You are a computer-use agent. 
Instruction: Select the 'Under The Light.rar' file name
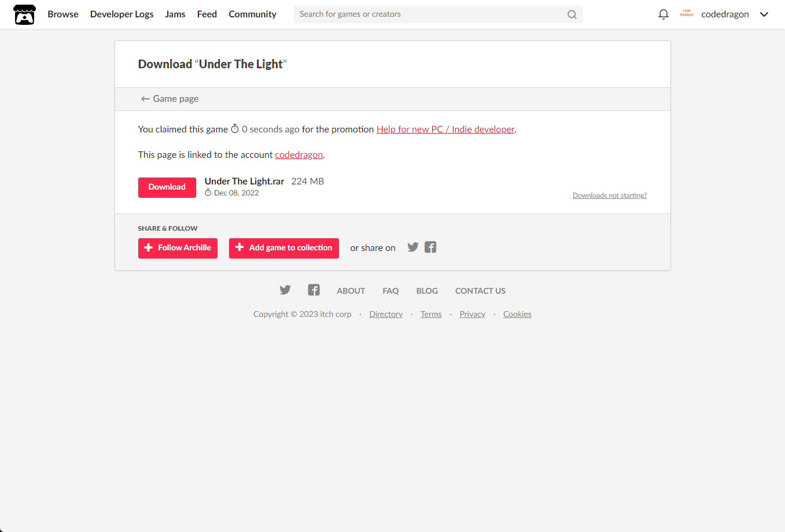pyautogui.click(x=245, y=182)
